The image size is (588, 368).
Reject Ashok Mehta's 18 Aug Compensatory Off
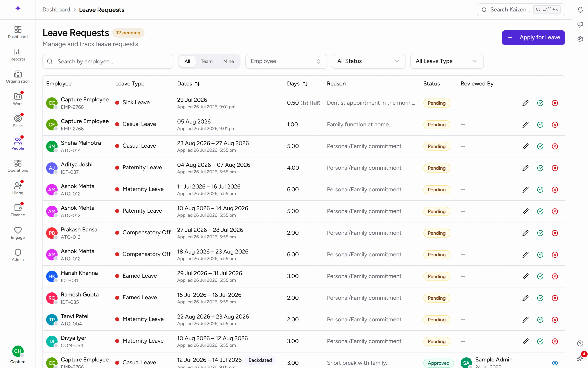pyautogui.click(x=555, y=255)
